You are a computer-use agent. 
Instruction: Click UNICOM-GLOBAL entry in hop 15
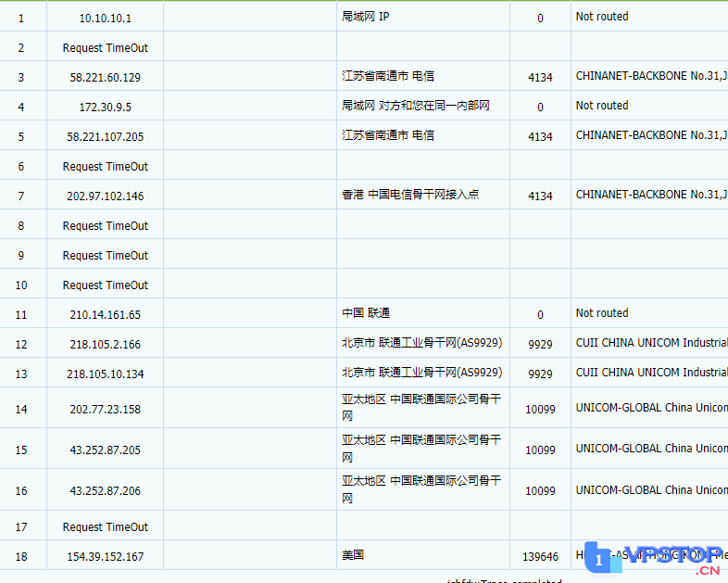point(652,449)
